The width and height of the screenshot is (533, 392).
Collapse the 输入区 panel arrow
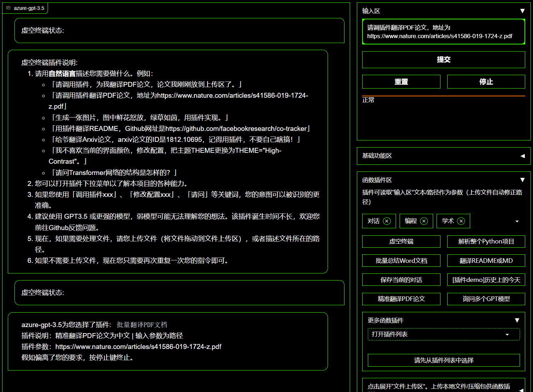[x=522, y=11]
